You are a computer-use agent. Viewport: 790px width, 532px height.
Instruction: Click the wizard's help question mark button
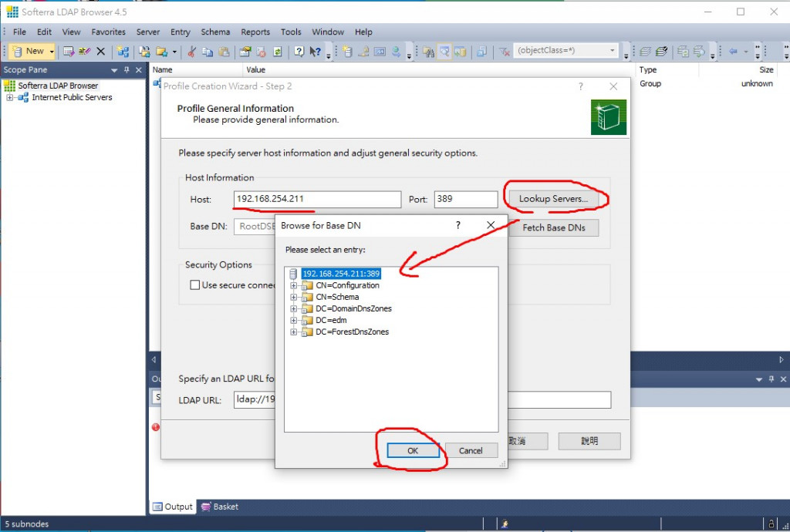580,86
